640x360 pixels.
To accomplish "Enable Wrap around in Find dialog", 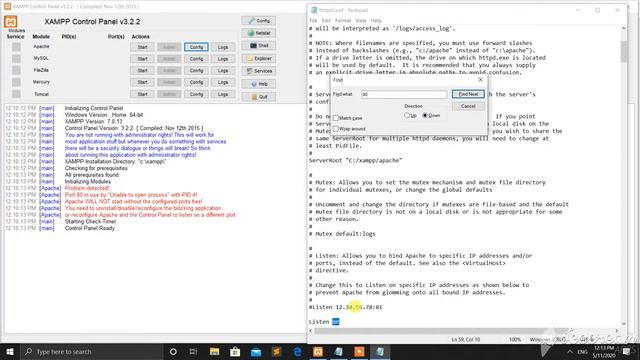I will 336,129.
